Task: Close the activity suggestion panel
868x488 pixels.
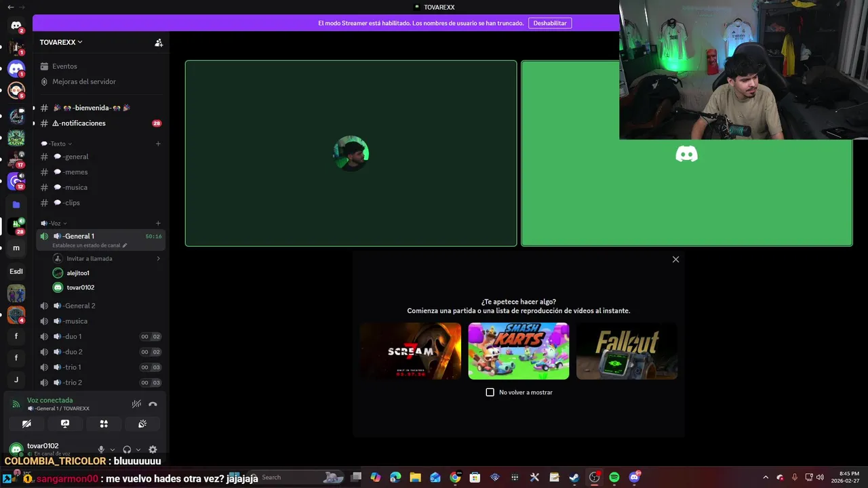Action: 675,260
